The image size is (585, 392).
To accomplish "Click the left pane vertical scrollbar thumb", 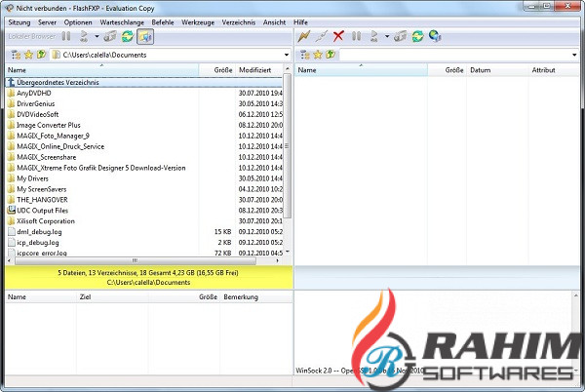I will click(287, 146).
